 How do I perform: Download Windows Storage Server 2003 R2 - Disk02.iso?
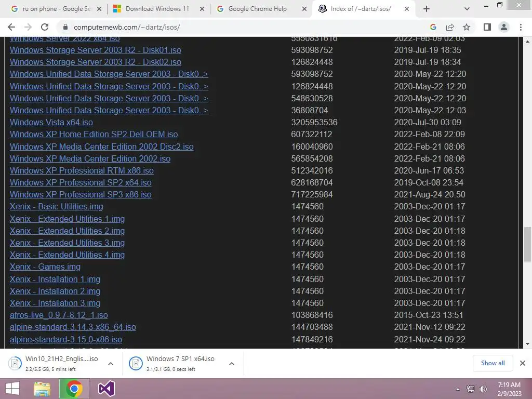(96, 62)
